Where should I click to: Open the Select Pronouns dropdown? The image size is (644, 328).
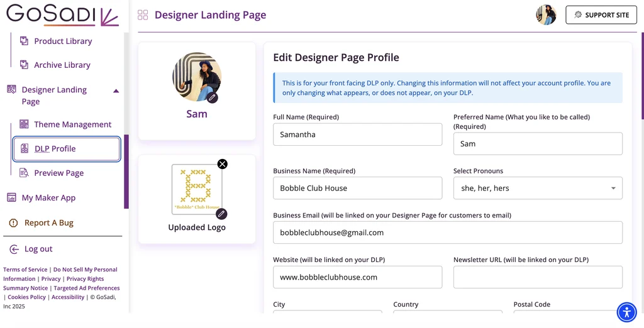coord(538,188)
